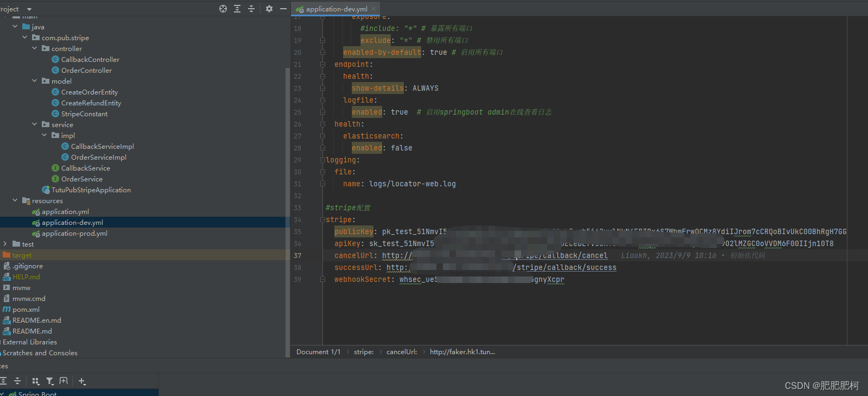Viewport: 868px width, 396px height.
Task: Click the Select Opened File crosshair icon
Action: pos(223,9)
